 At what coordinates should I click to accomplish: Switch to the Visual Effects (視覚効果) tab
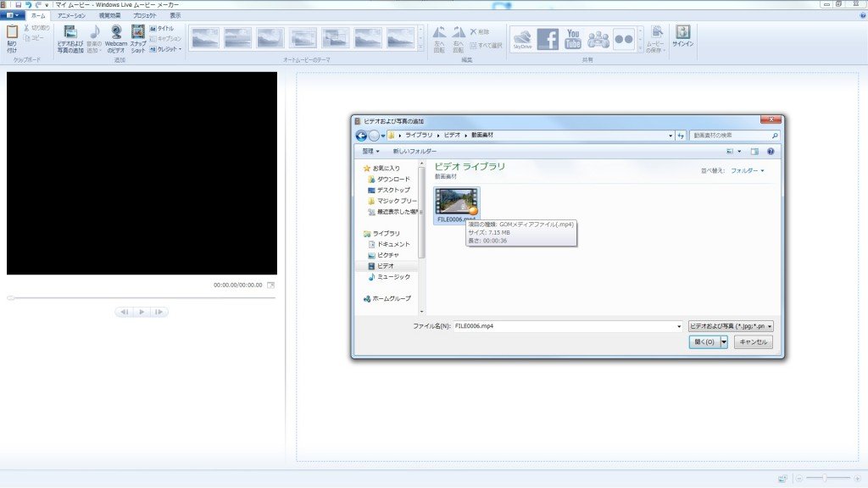click(109, 15)
